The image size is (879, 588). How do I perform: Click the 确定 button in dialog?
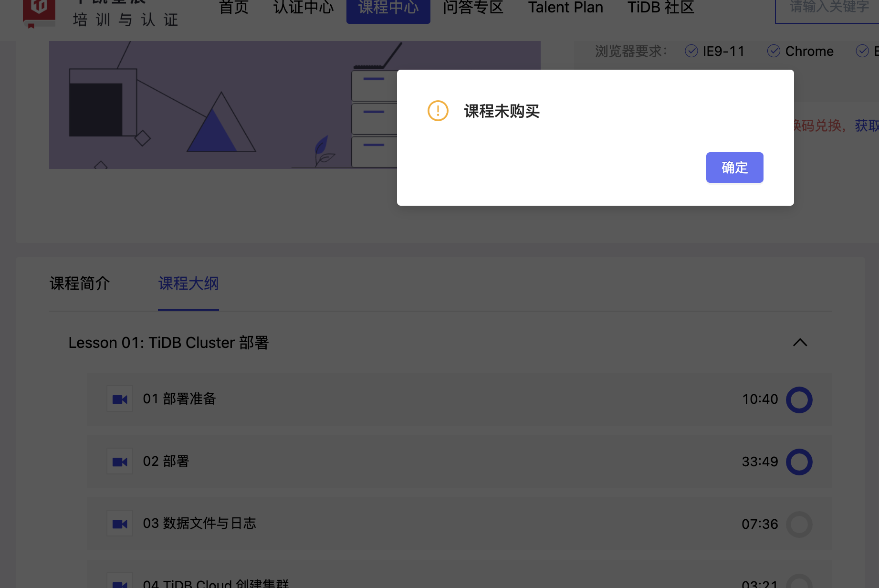click(734, 168)
